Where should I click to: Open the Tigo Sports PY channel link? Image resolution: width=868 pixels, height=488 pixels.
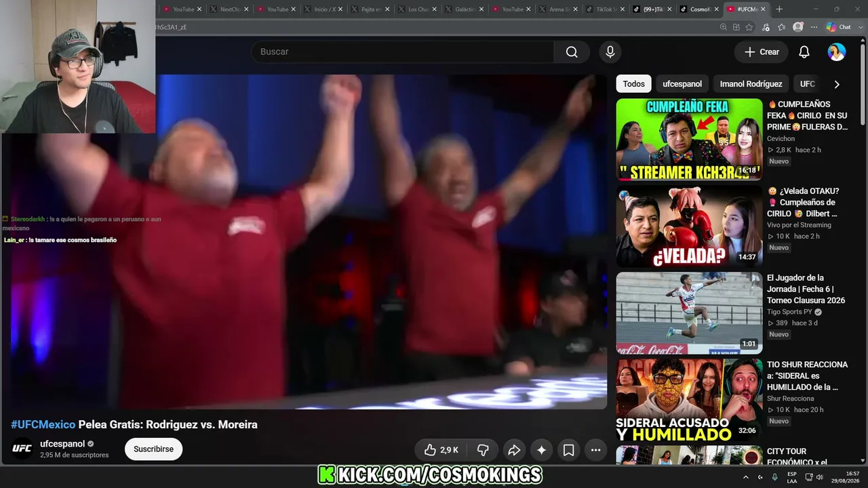789,312
